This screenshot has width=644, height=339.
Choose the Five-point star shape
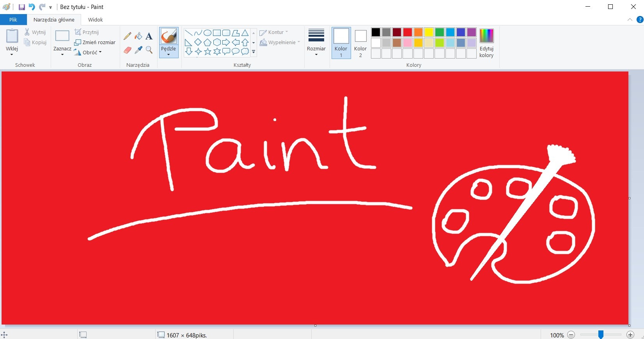[x=208, y=52]
